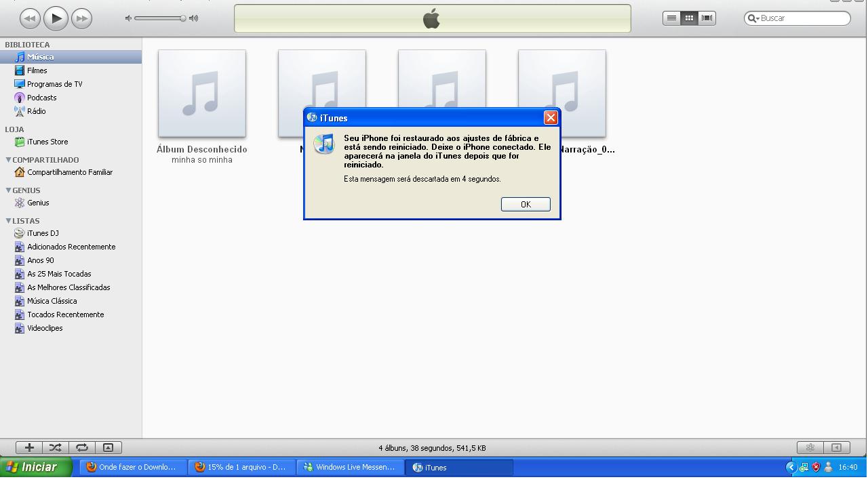868x488 pixels.
Task: Select Música in the library sidebar
Action: [71, 57]
